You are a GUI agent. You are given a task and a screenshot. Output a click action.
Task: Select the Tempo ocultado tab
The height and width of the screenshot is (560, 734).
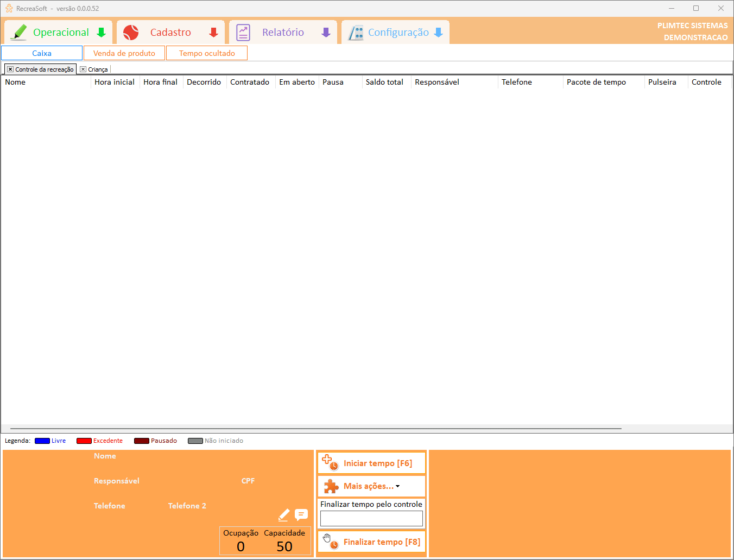pyautogui.click(x=207, y=53)
